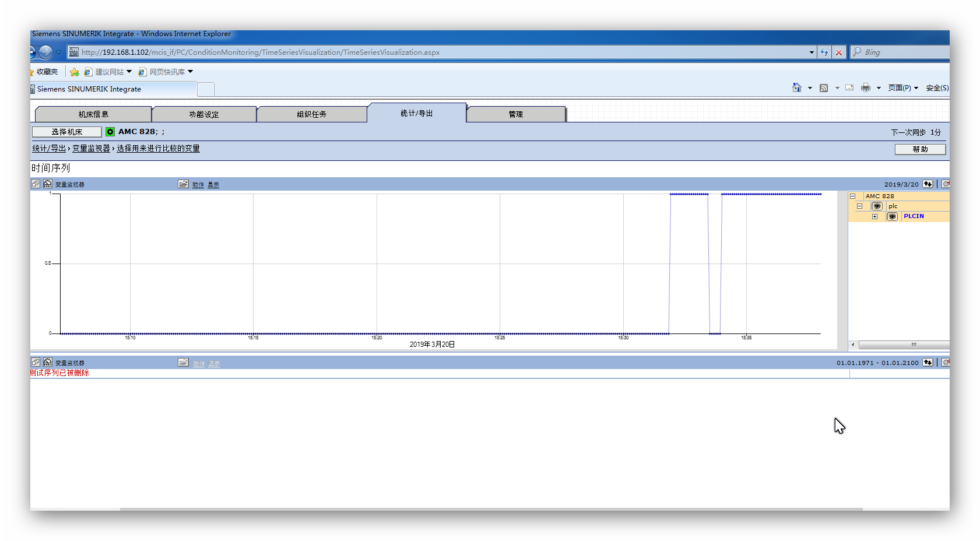Open the 页面(P) menu
This screenshot has height=541, width=980.
point(903,88)
